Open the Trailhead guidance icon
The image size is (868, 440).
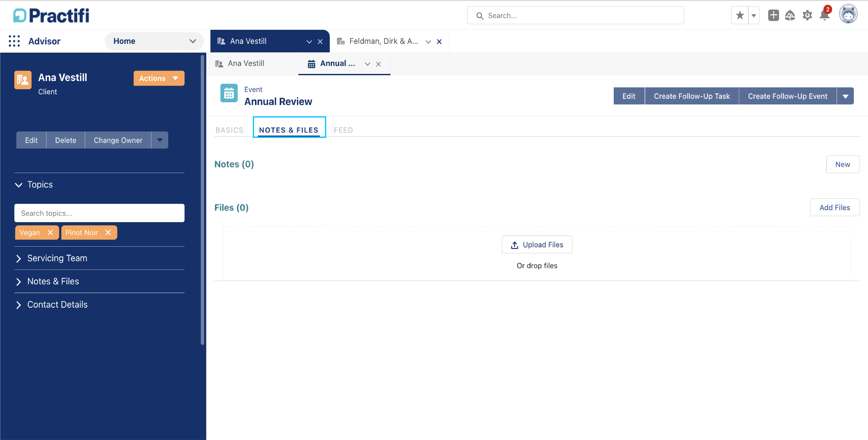point(790,15)
